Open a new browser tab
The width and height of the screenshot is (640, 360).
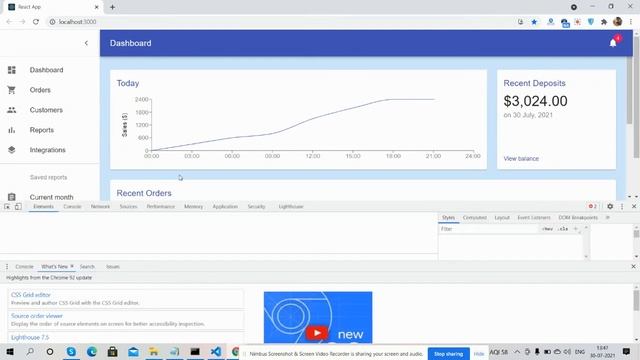[112, 7]
